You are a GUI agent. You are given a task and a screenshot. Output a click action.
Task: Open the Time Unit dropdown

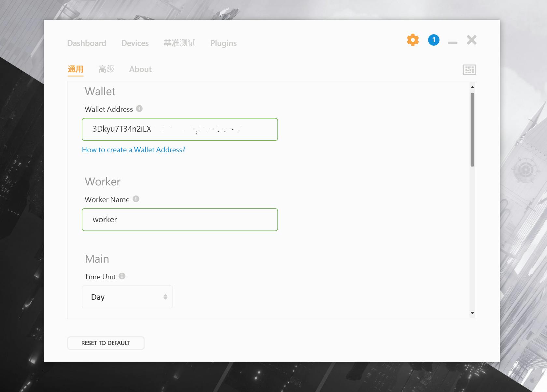click(x=127, y=297)
